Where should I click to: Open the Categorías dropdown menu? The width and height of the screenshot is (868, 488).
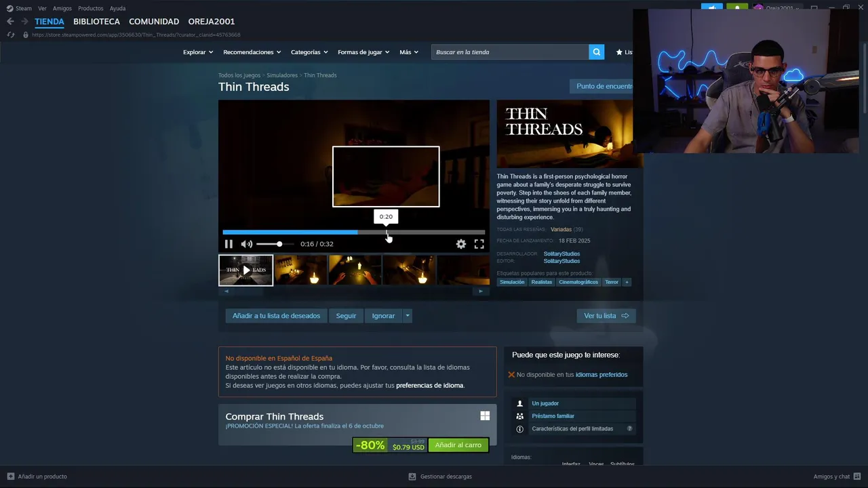(x=309, y=52)
